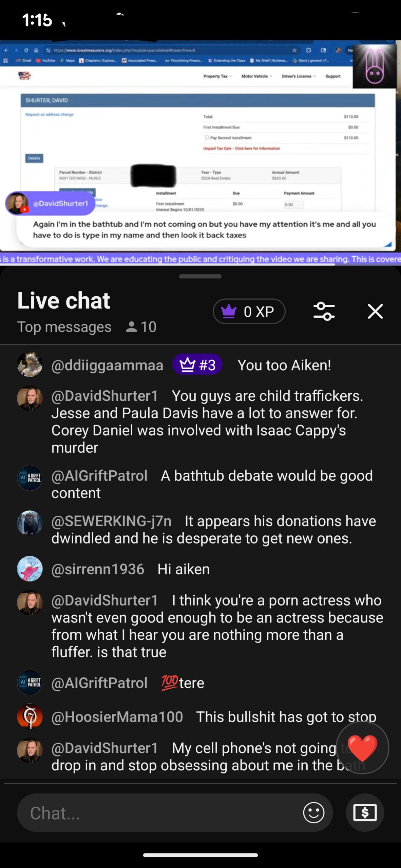Expand the Motor Vehicle menu
Viewport: 401px width, 868px height.
point(256,76)
